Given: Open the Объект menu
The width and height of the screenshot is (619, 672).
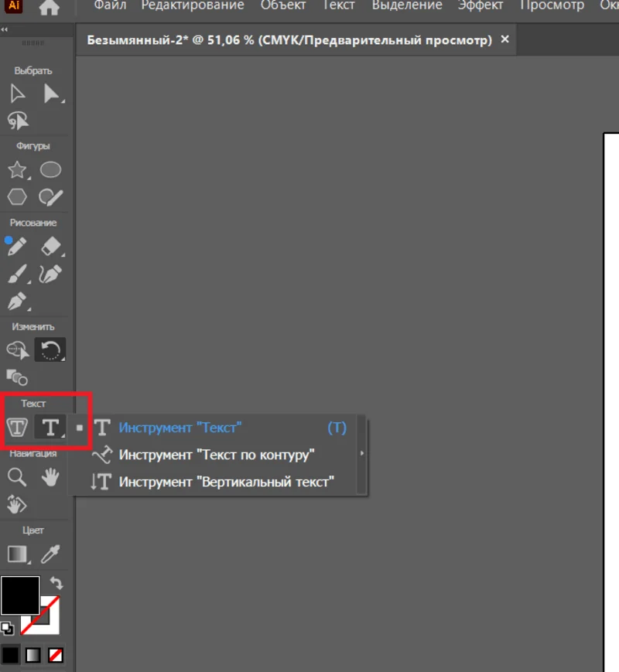Looking at the screenshot, I should (x=283, y=5).
